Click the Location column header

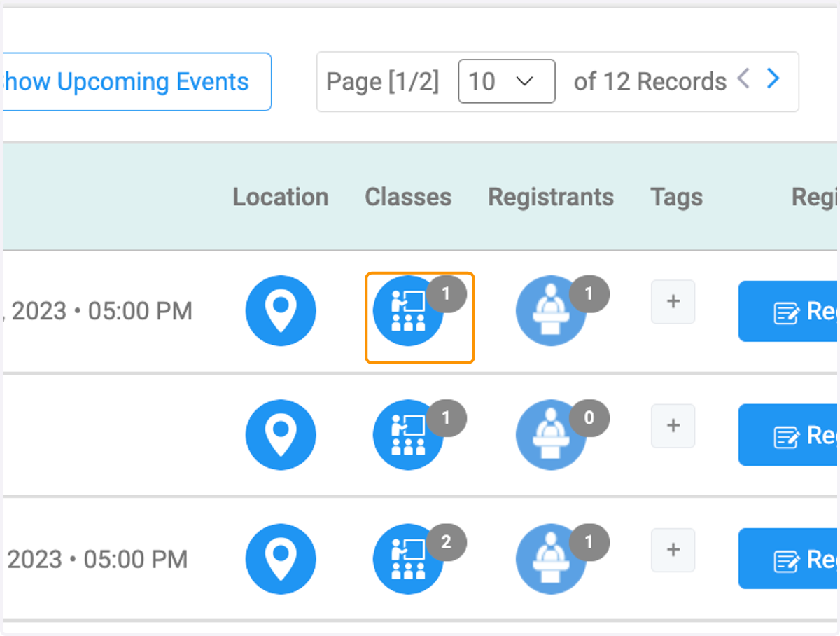[281, 197]
